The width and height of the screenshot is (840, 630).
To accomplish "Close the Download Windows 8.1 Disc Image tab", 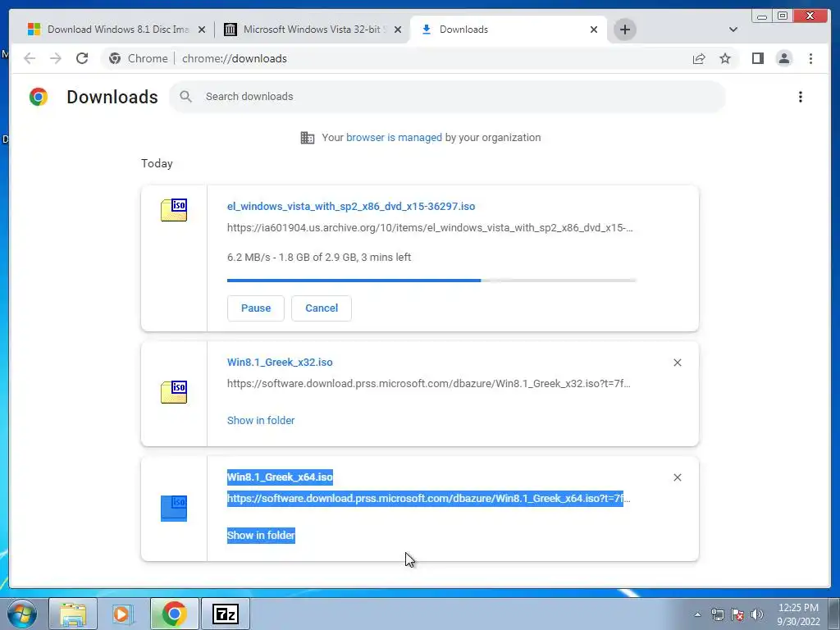I will coord(202,30).
